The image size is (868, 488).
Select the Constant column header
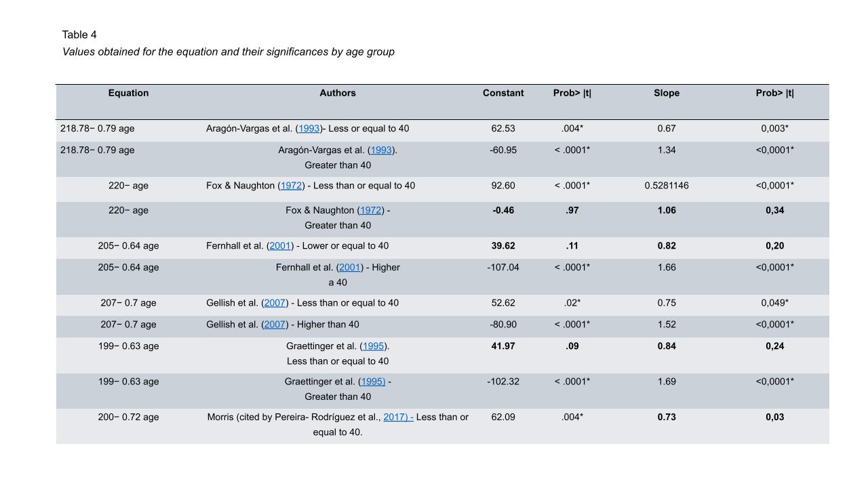coord(503,94)
